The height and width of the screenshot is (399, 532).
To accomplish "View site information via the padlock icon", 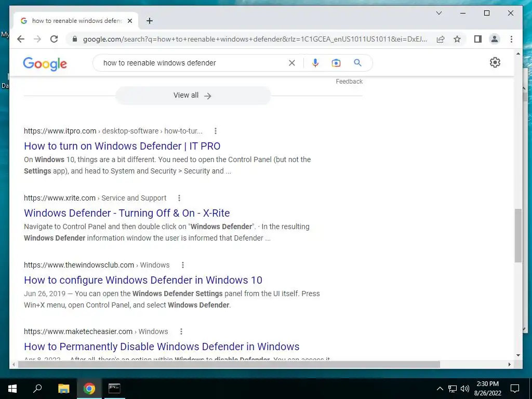I will (75, 39).
